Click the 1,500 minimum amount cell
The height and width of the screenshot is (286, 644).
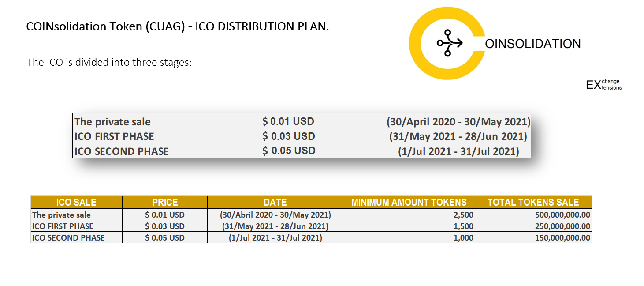click(x=409, y=226)
